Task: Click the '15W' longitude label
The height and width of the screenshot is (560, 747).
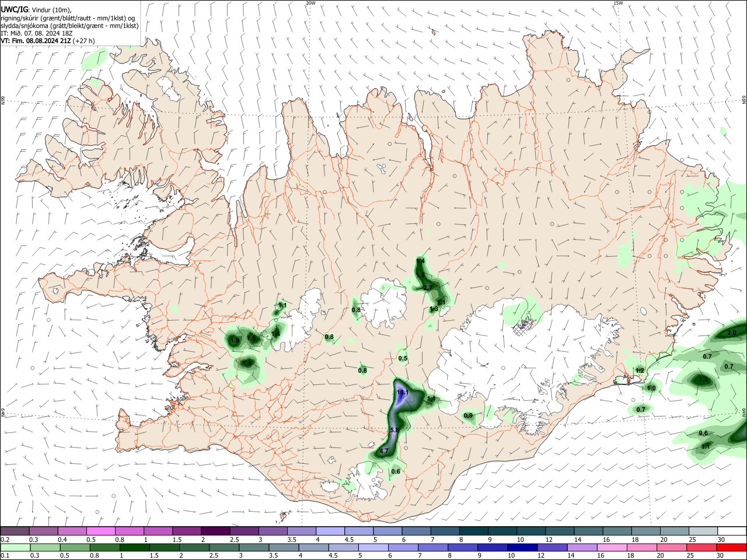Action: click(618, 3)
